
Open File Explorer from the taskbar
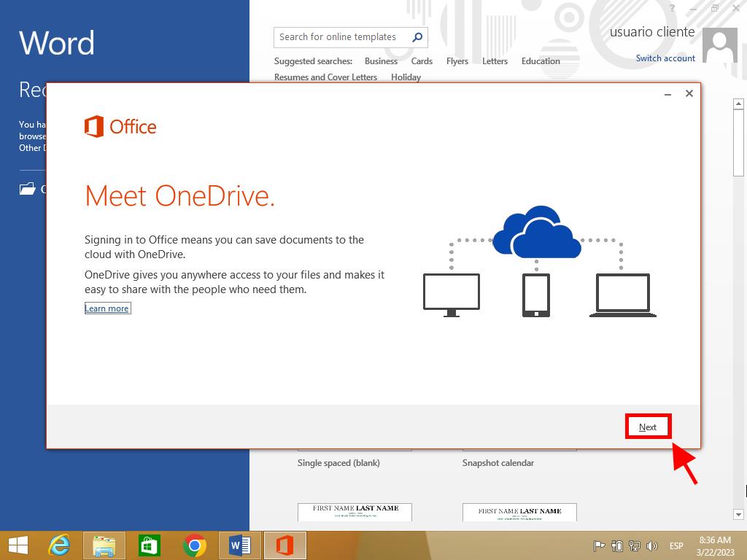[104, 545]
